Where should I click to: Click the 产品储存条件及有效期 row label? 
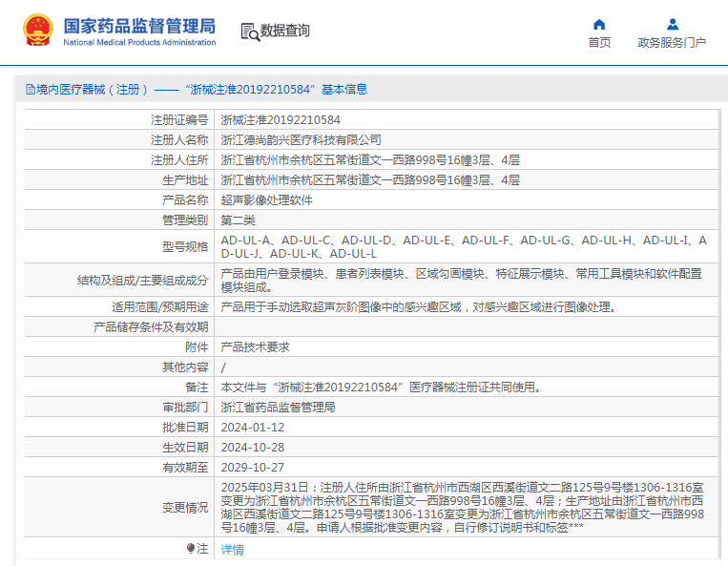coord(151,327)
